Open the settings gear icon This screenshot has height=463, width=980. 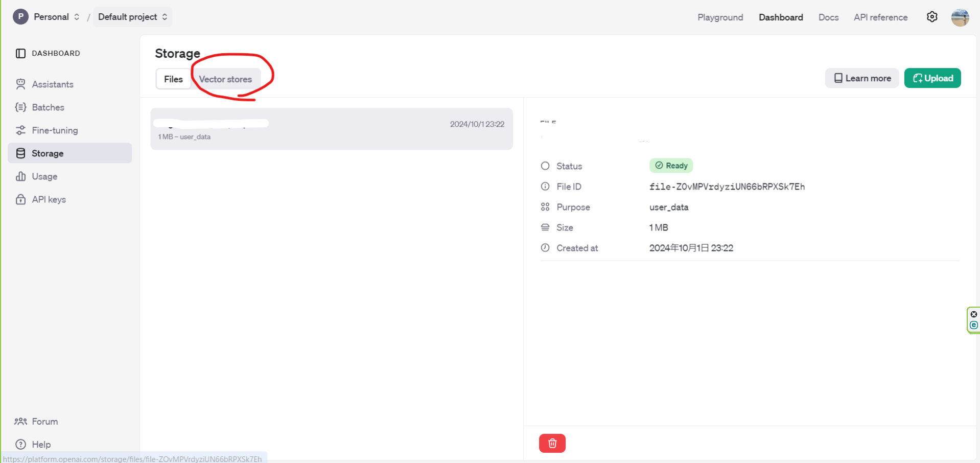click(x=932, y=17)
